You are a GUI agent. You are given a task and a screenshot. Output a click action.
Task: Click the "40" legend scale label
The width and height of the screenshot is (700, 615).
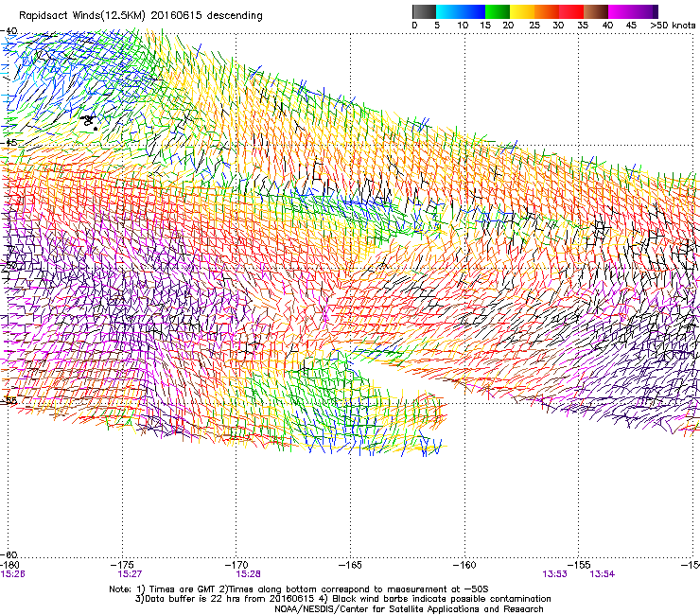coord(607,26)
